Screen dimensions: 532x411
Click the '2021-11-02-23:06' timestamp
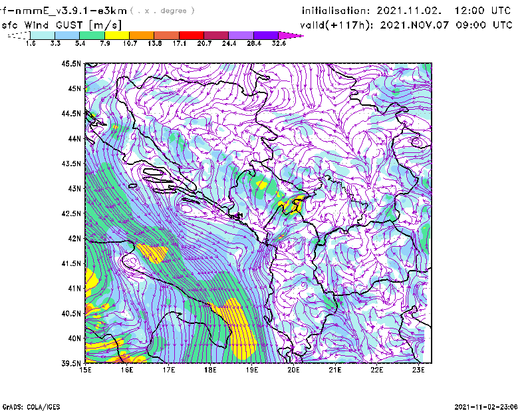pos(486,407)
